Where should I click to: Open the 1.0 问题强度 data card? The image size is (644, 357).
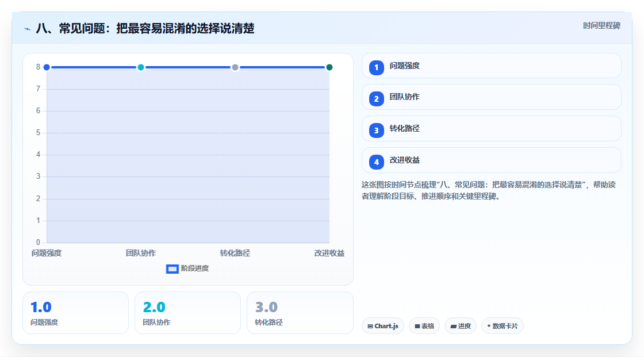pos(75,313)
